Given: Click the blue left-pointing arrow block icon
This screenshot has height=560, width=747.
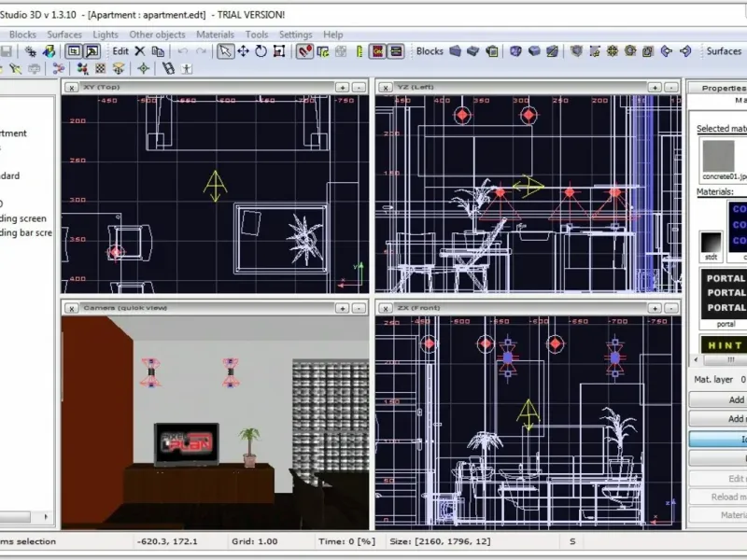Looking at the screenshot, I should tap(667, 51).
